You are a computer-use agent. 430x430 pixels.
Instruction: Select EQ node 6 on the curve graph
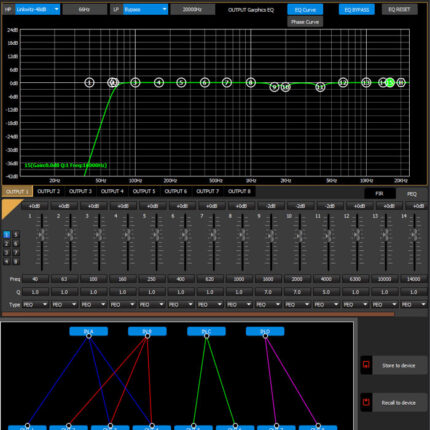pos(205,82)
